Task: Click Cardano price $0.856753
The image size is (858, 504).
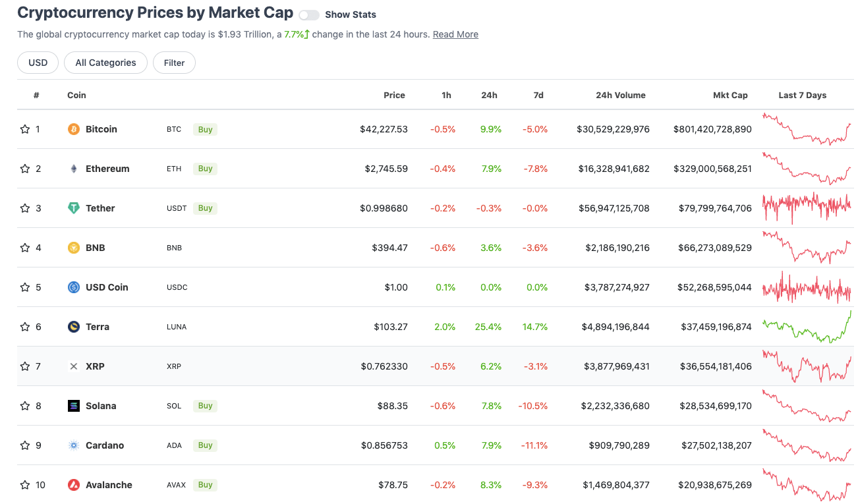Action: 384,445
